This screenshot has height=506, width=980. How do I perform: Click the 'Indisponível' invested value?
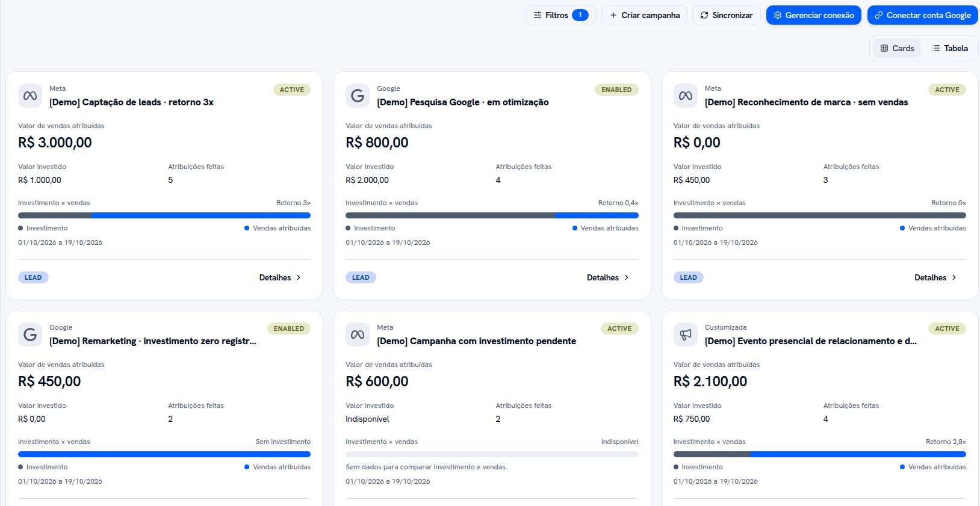point(367,419)
